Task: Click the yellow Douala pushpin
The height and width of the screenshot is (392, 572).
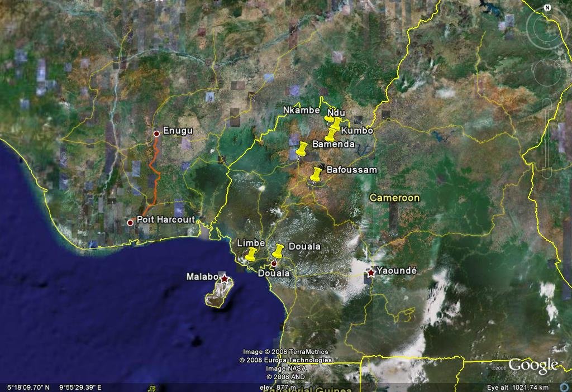Action: (x=278, y=251)
